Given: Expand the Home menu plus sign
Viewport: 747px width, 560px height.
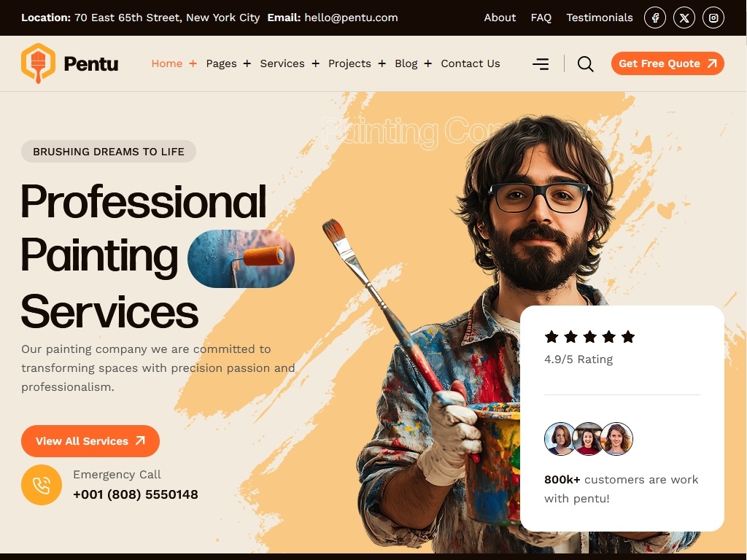Looking at the screenshot, I should pyautogui.click(x=193, y=63).
